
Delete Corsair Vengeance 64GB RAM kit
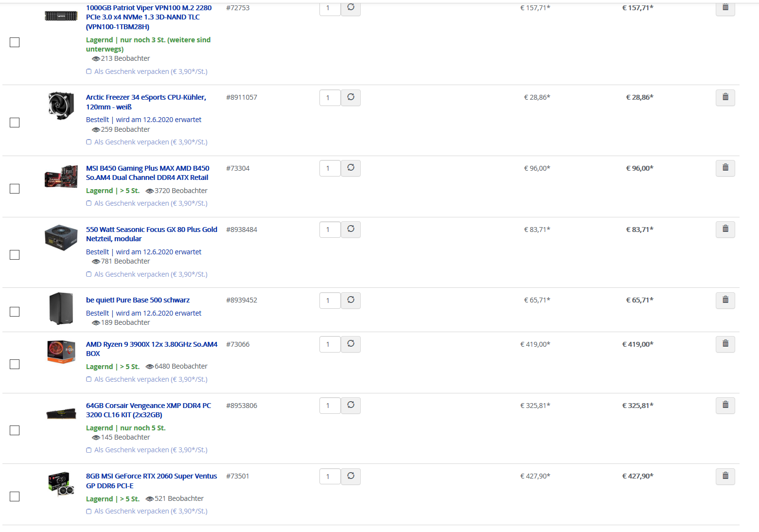coord(725,406)
